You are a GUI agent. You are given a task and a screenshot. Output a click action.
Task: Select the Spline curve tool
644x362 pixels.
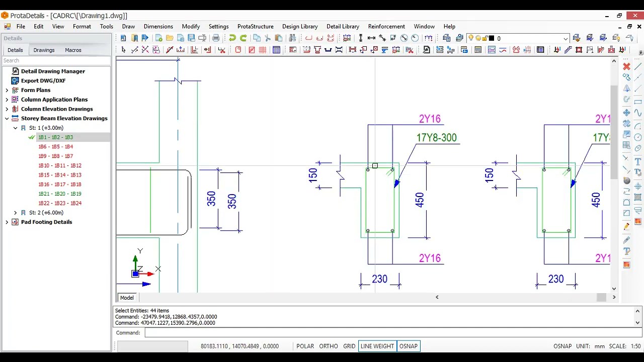click(638, 113)
